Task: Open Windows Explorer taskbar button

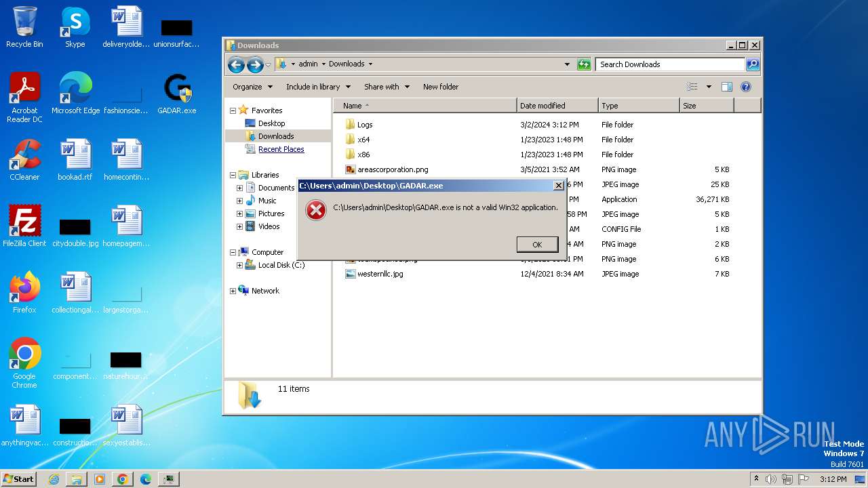Action: pyautogui.click(x=77, y=479)
